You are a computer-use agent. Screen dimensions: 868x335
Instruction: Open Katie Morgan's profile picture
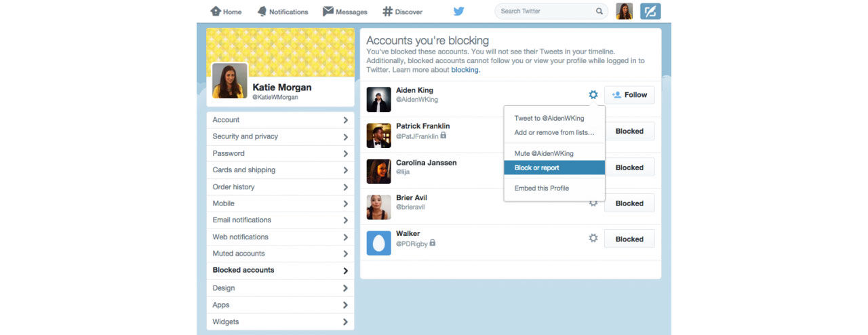click(229, 81)
